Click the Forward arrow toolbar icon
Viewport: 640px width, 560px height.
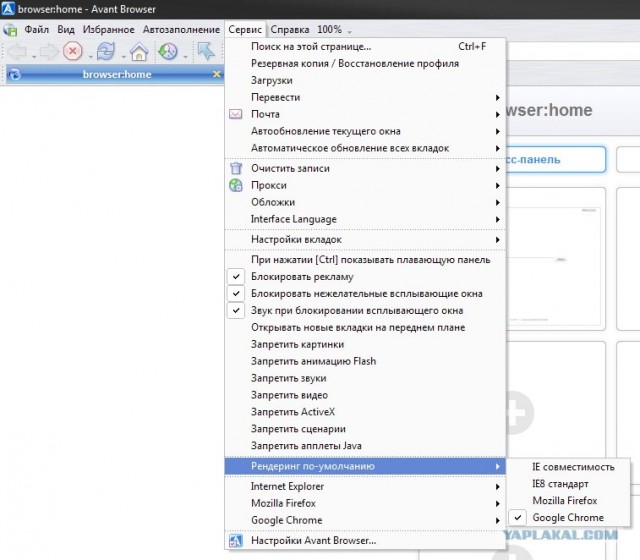pyautogui.click(x=48, y=52)
